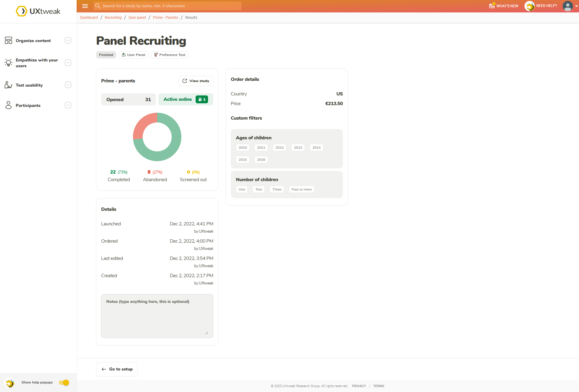Click the What's New gift icon
Viewport: 579px width, 392px height.
[492, 6]
